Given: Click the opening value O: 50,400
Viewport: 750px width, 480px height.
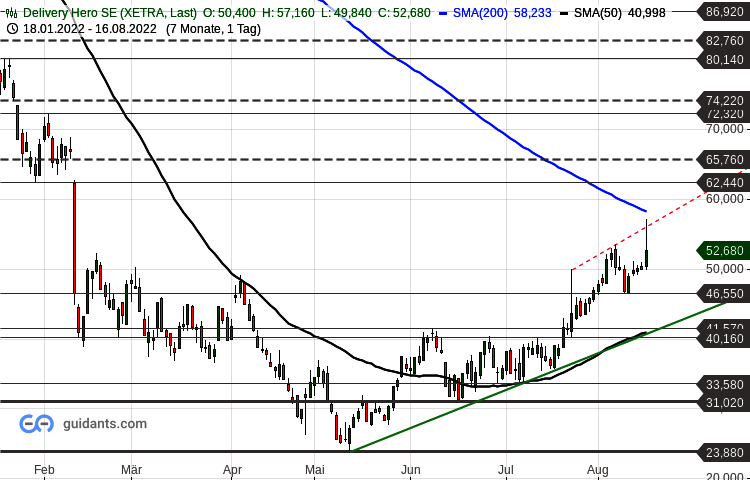Looking at the screenshot, I should [229, 13].
